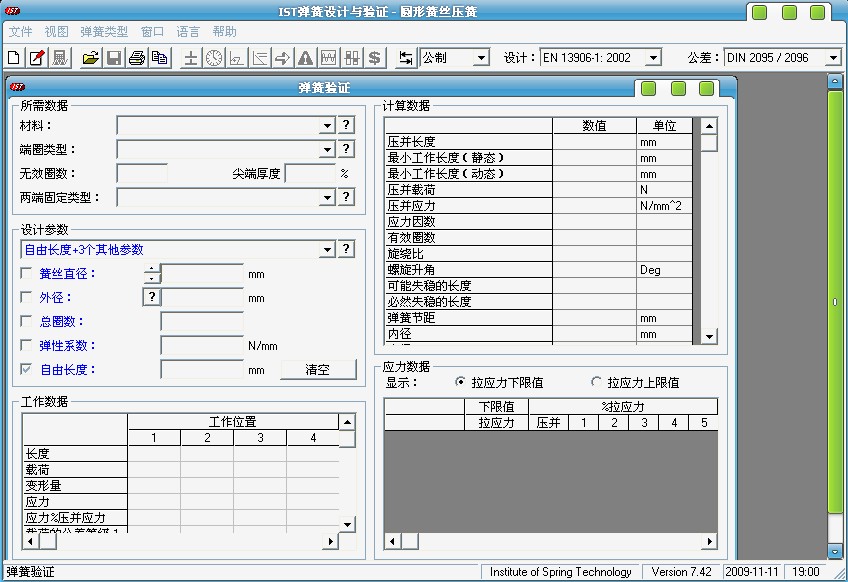Image resolution: width=848 pixels, height=582 pixels.
Task: Click the printer icon
Action: [137, 57]
